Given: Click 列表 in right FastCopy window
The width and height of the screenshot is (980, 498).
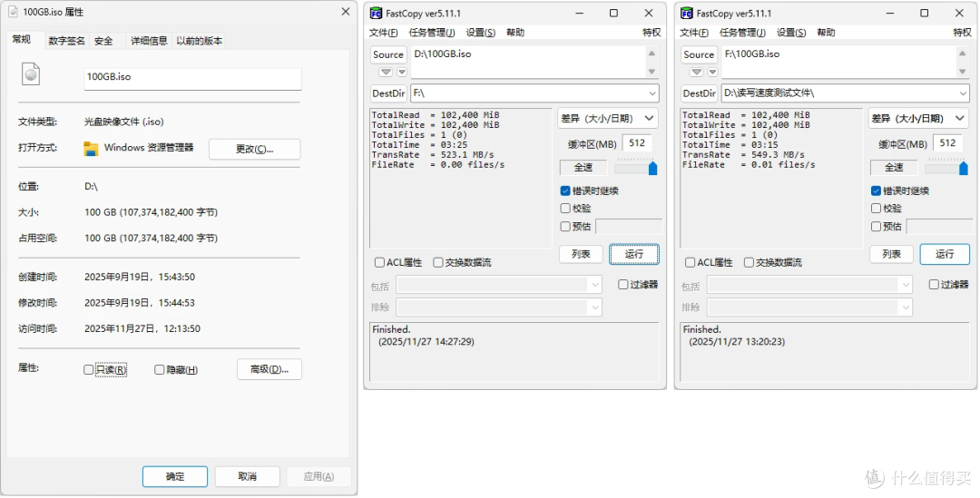Looking at the screenshot, I should (x=891, y=254).
